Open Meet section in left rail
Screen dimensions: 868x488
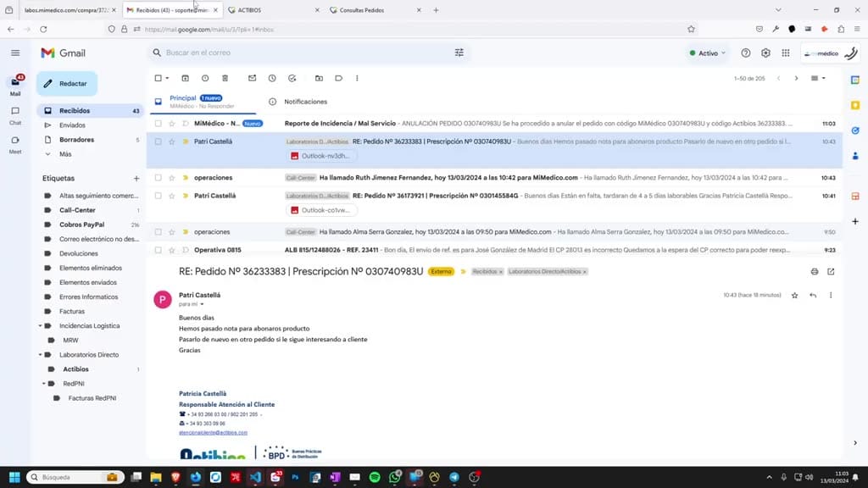coord(15,144)
